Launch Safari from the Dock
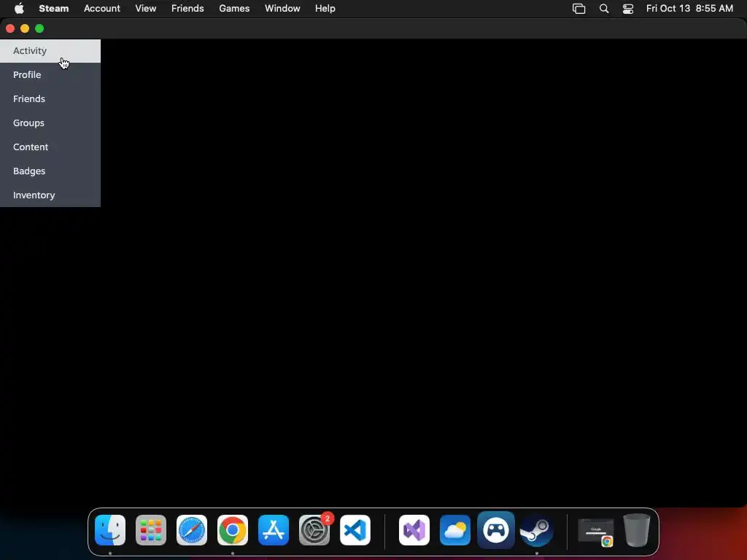This screenshot has width=747, height=560. 192,530
